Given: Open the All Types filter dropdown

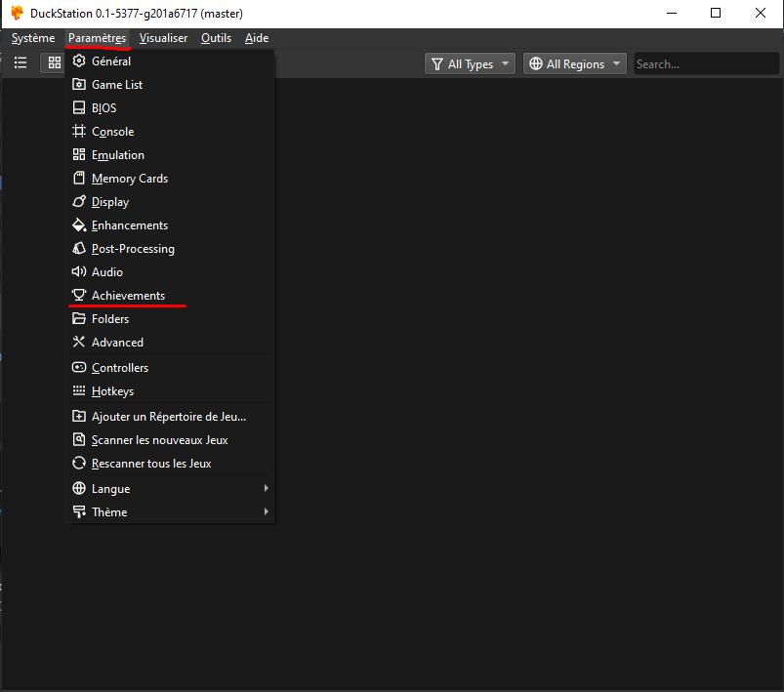Looking at the screenshot, I should click(x=470, y=62).
